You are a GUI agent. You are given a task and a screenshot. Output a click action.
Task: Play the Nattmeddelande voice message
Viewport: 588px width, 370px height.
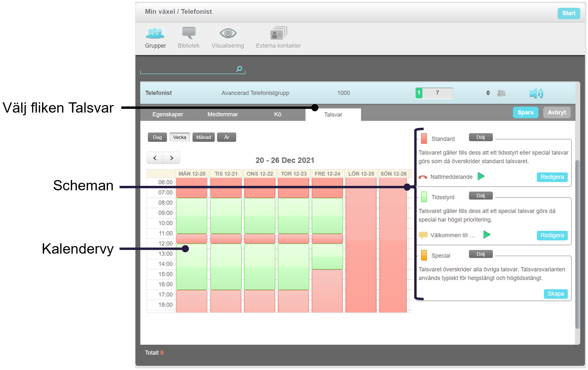click(x=481, y=176)
